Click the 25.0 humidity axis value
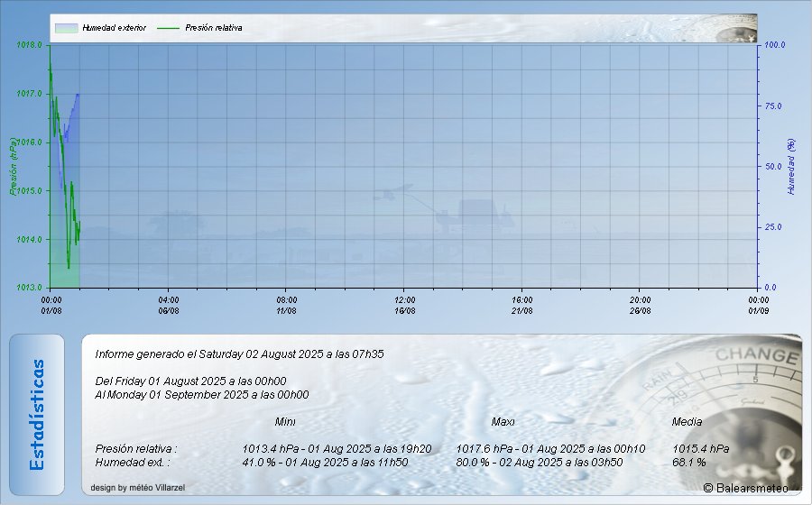This screenshot has height=505, width=812. [x=773, y=227]
